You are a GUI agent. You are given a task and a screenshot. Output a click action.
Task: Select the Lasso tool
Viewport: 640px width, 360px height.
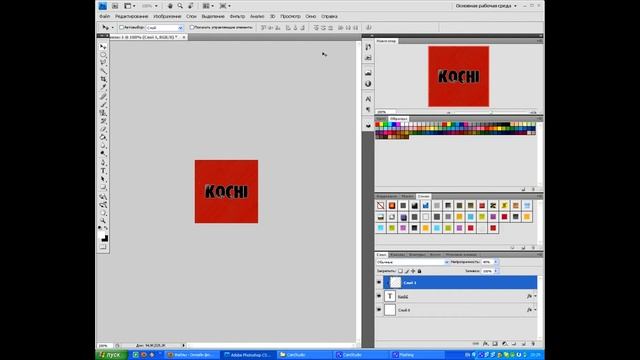(103, 62)
